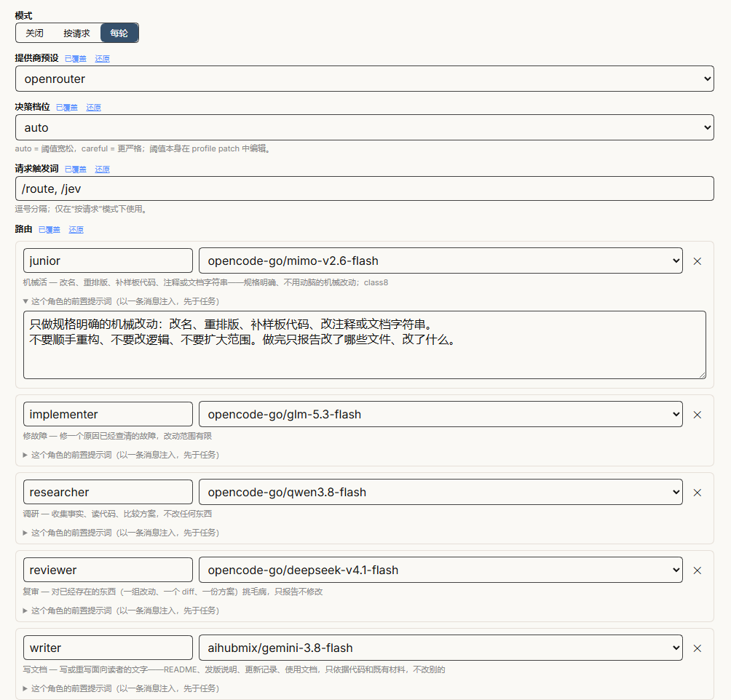Click 还原 link next to 提供商预设
731x700 pixels.
point(102,59)
